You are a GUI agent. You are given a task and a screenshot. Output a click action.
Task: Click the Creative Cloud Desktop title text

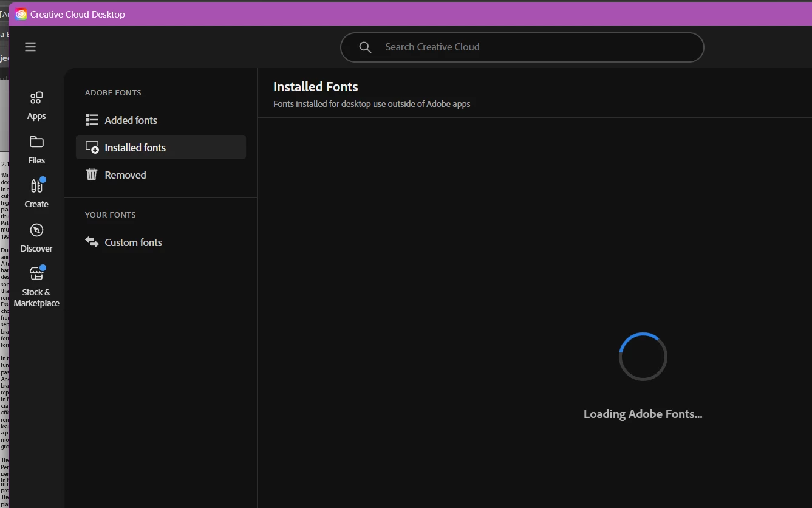tap(78, 14)
